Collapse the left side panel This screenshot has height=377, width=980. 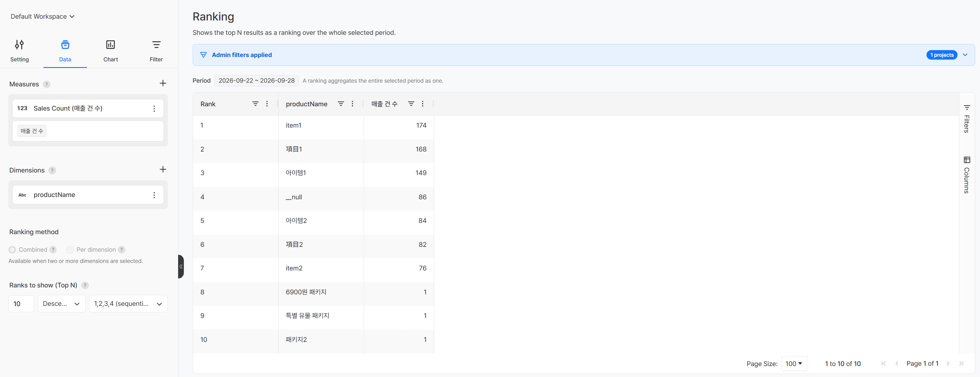click(x=181, y=266)
